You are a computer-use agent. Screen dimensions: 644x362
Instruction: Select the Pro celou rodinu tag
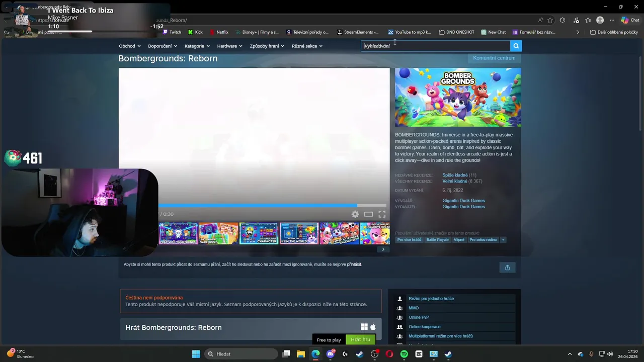click(x=483, y=240)
